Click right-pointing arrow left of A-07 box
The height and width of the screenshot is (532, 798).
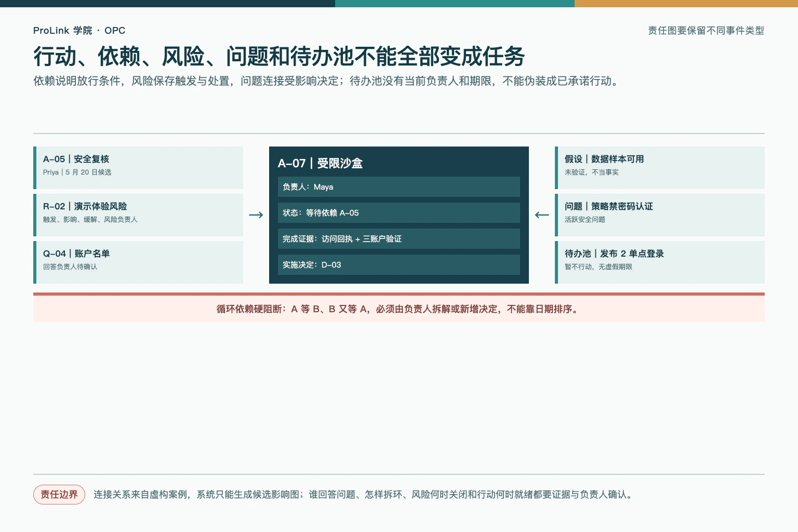[x=256, y=215]
